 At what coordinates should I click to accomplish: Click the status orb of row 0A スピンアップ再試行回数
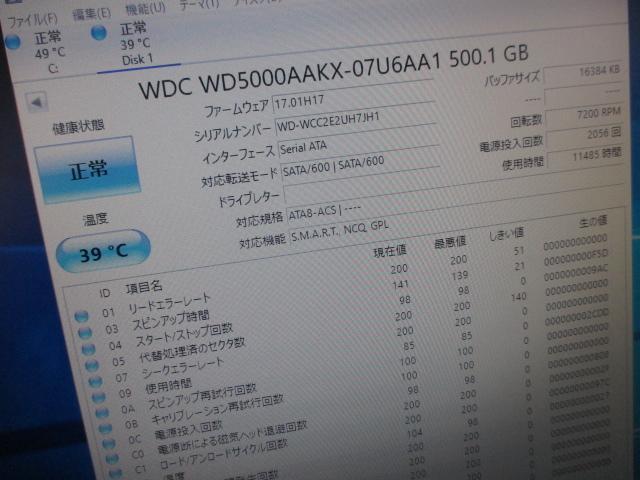pos(102,413)
